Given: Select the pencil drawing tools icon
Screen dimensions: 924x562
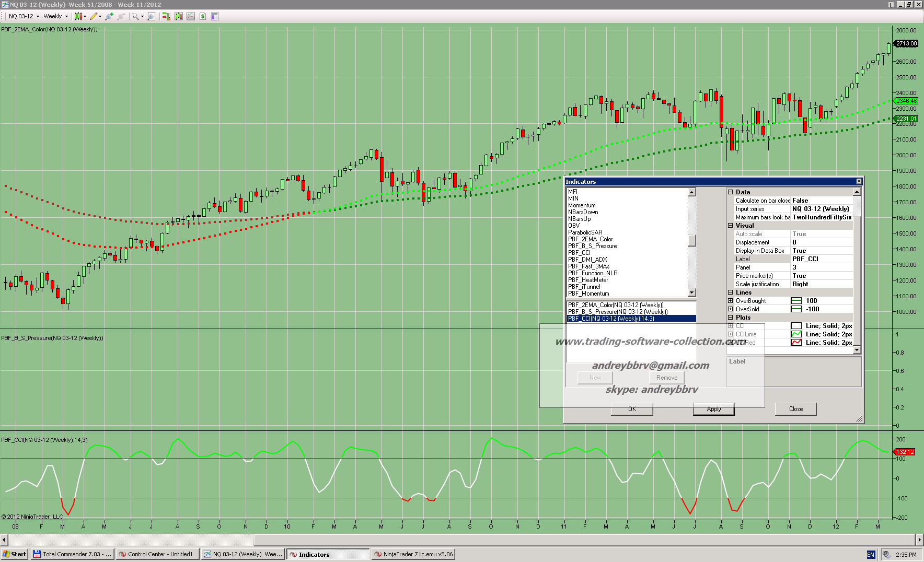Looking at the screenshot, I should click(94, 16).
